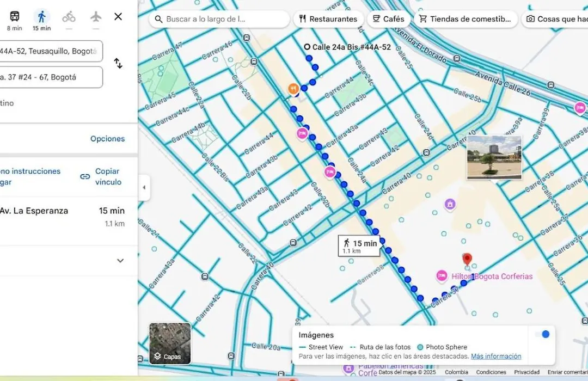Click the origin marker Calle 24a Bis #44A-52
This screenshot has width=588, height=381.
coord(307,47)
